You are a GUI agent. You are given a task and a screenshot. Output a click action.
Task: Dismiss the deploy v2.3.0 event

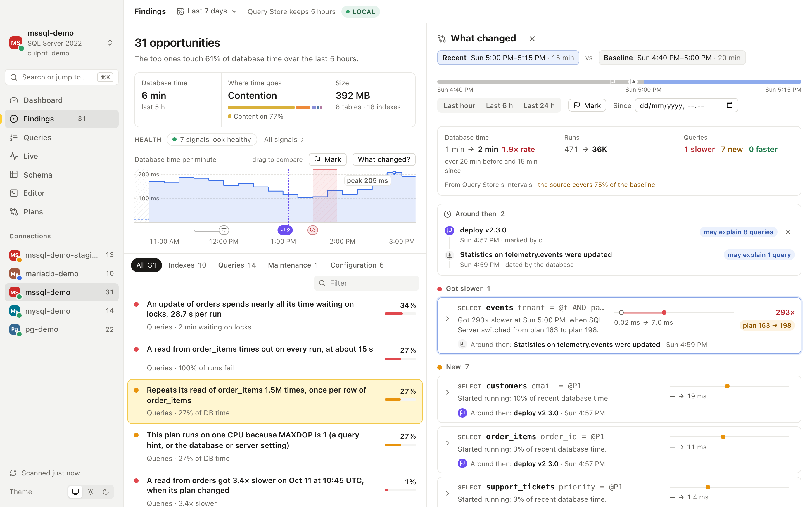click(x=788, y=232)
